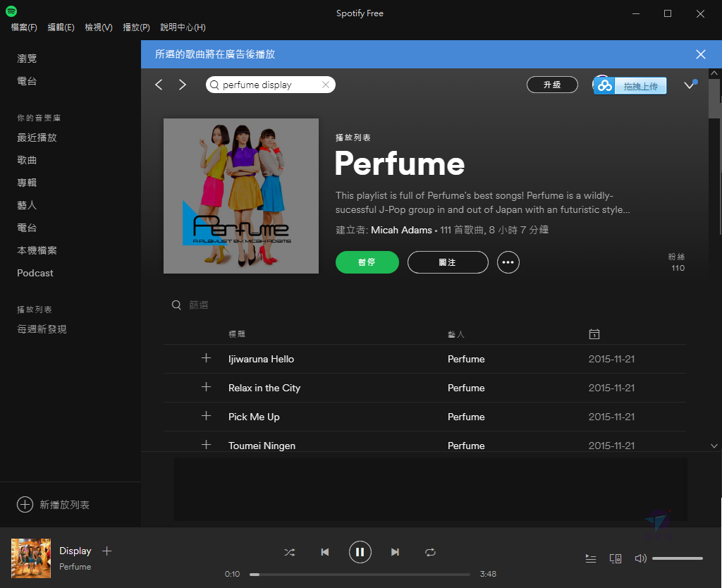Open the more options ellipsis button
The height and width of the screenshot is (588, 722).
tap(508, 262)
